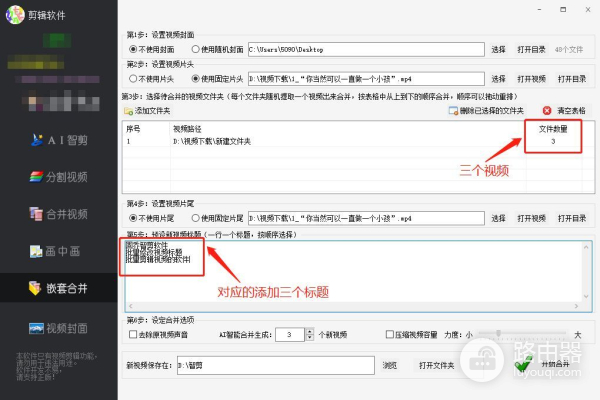The image size is (600, 400).
Task: Click the 序号 column header
Action: 133,129
